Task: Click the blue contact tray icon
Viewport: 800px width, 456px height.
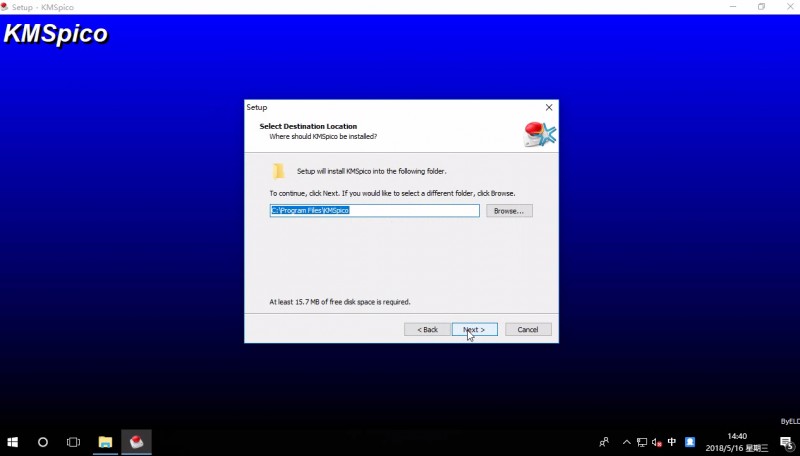Action: point(690,442)
